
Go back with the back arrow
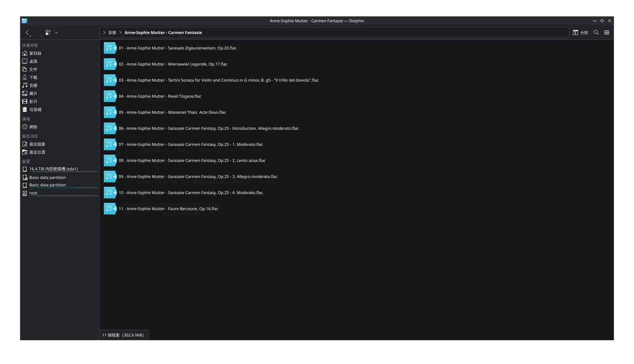[x=27, y=32]
